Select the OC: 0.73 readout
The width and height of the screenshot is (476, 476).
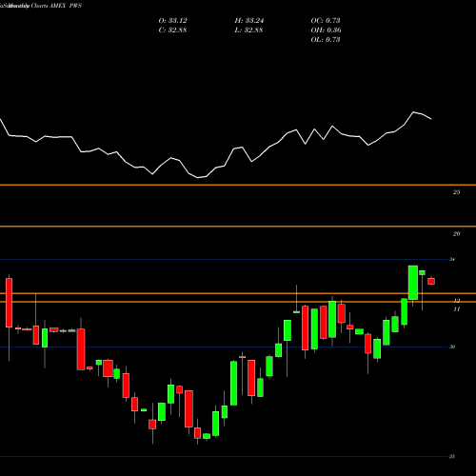point(326,21)
